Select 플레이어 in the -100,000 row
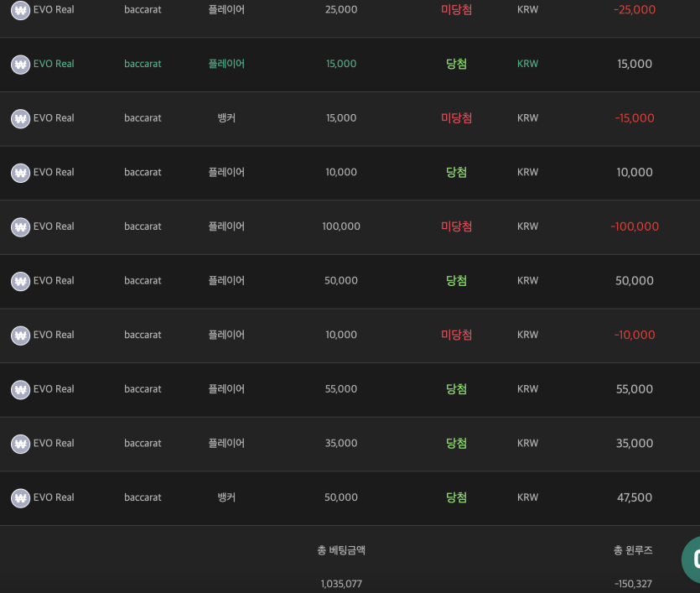 (226, 226)
